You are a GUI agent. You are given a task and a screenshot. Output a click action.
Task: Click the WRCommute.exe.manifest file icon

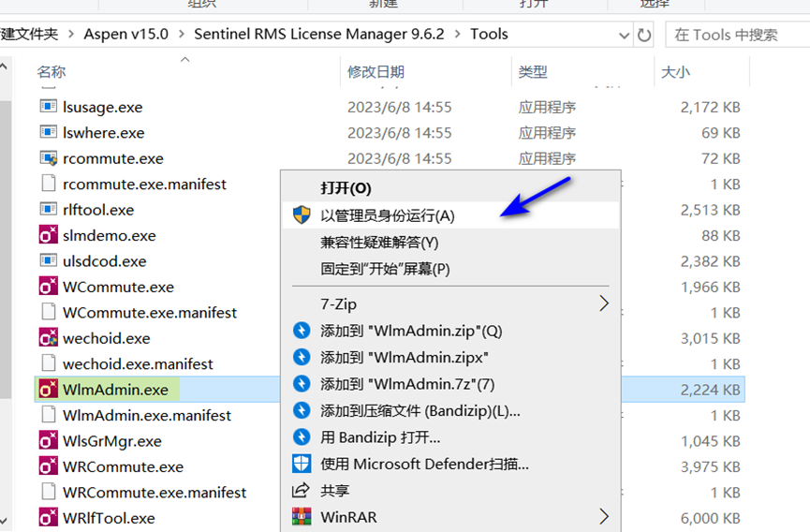tap(49, 492)
